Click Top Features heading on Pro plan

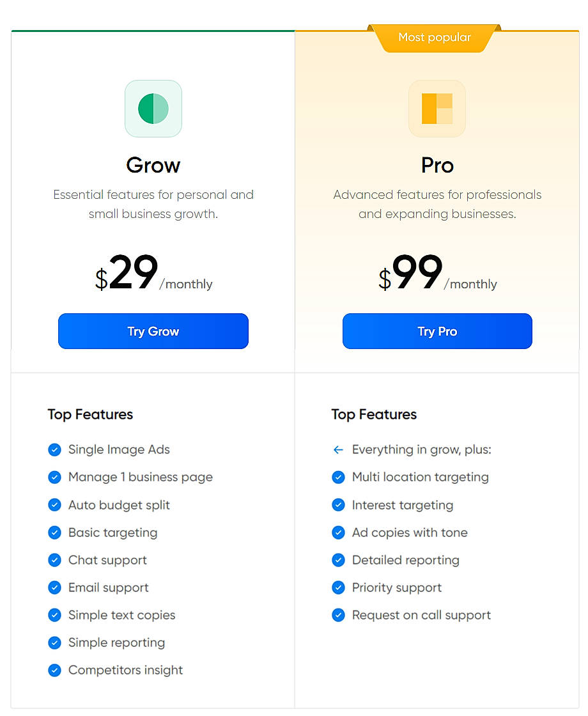coord(374,414)
